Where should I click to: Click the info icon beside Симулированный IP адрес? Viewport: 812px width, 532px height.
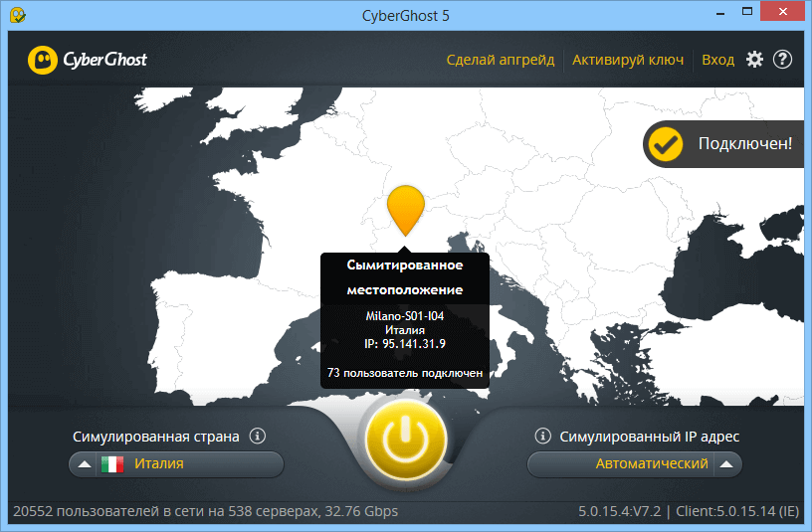pos(542,436)
